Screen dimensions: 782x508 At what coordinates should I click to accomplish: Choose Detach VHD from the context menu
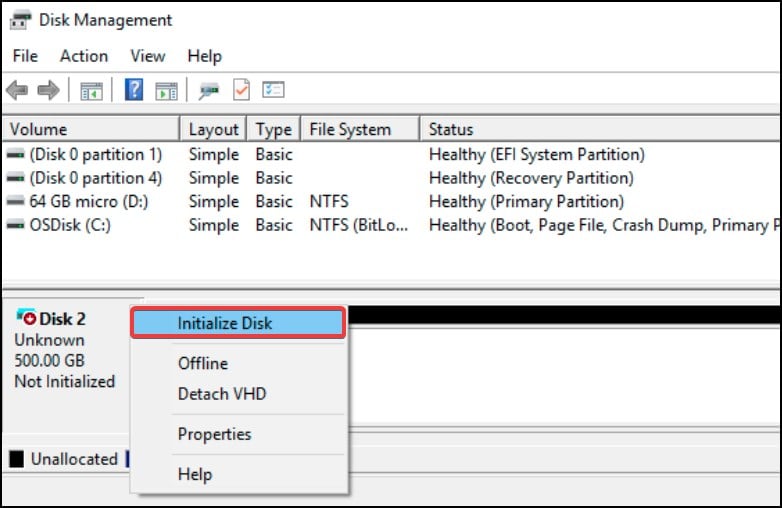click(x=222, y=393)
